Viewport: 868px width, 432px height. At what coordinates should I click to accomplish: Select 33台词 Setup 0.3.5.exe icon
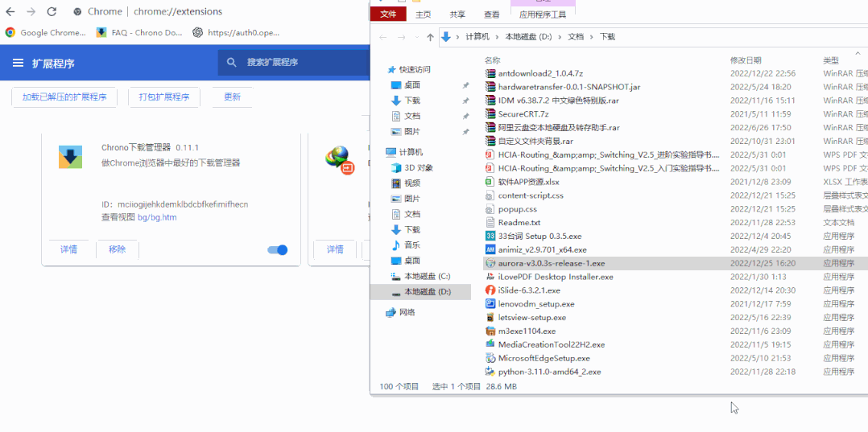(x=490, y=236)
